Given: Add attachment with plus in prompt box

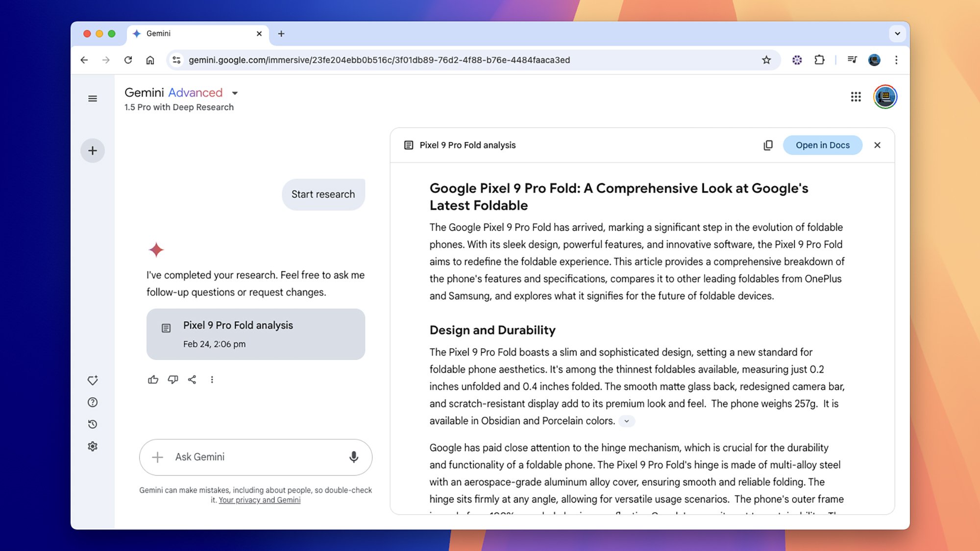Looking at the screenshot, I should pyautogui.click(x=157, y=457).
